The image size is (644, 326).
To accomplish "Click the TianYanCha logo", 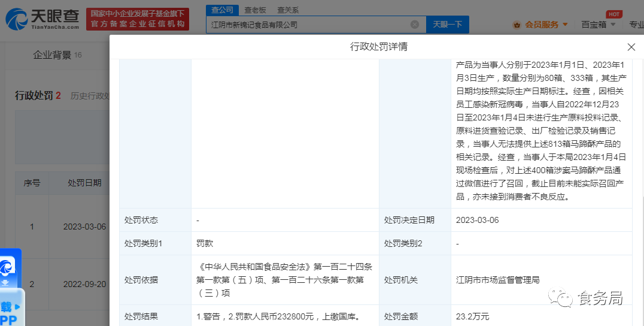I will click(42, 19).
